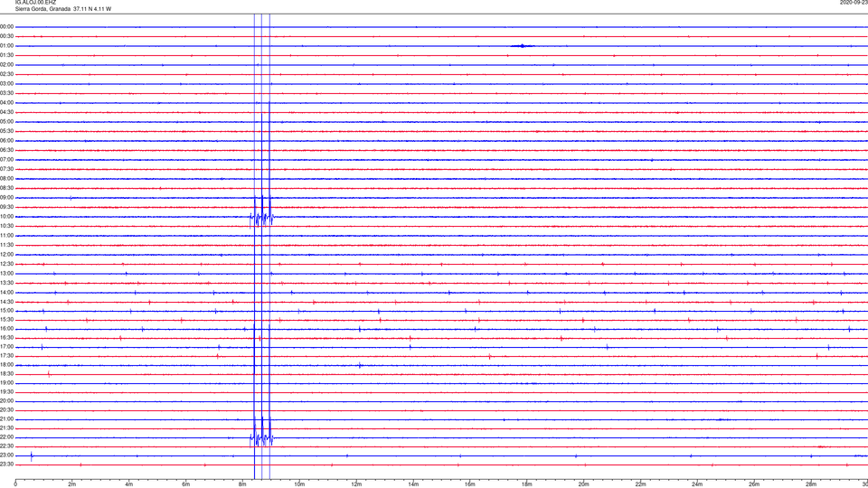Select the 09:30 trace time label

[7, 207]
